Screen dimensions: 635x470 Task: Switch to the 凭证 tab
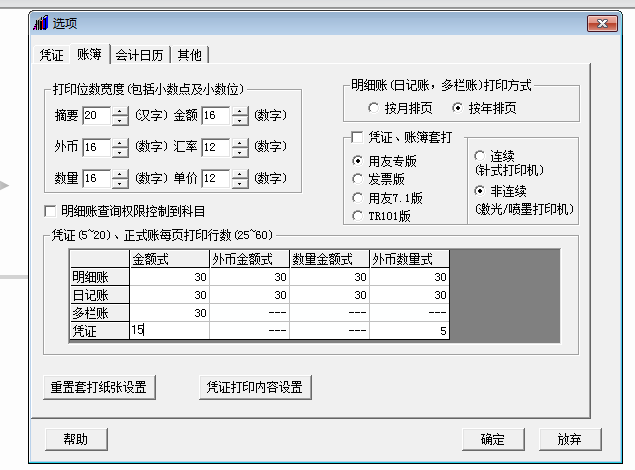(x=51, y=55)
